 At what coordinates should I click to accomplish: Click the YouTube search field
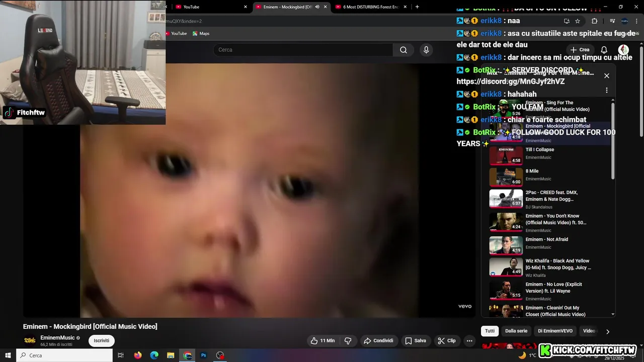point(303,50)
